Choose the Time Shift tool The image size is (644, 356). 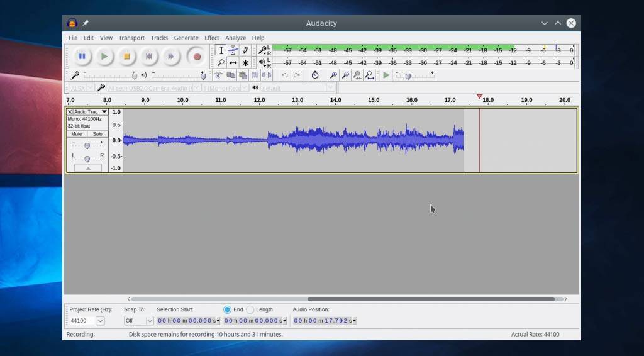[x=233, y=63]
